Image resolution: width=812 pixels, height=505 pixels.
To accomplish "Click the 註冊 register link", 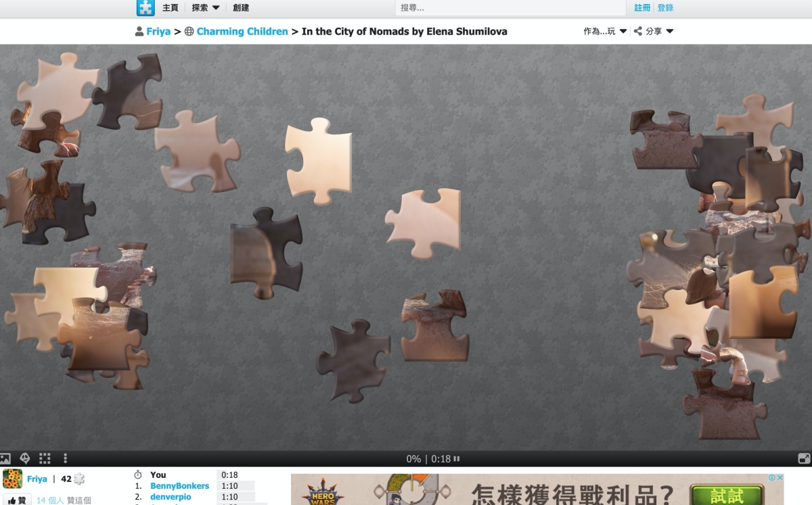I will click(x=642, y=8).
